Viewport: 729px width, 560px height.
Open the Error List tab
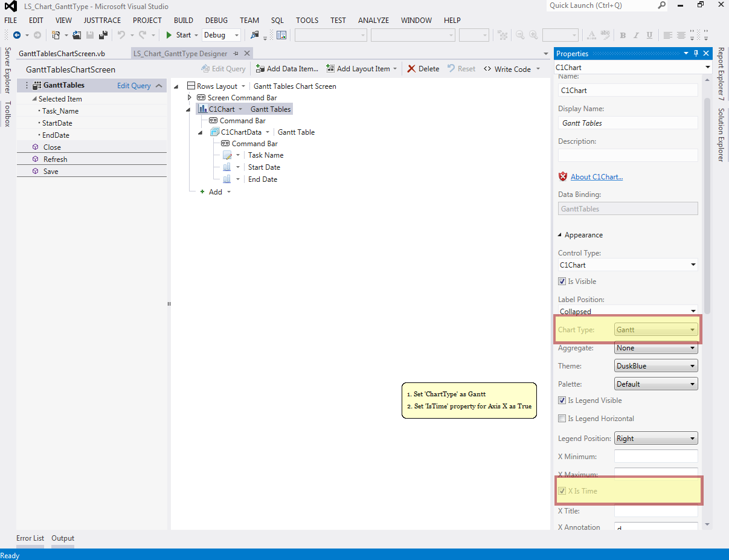click(30, 538)
